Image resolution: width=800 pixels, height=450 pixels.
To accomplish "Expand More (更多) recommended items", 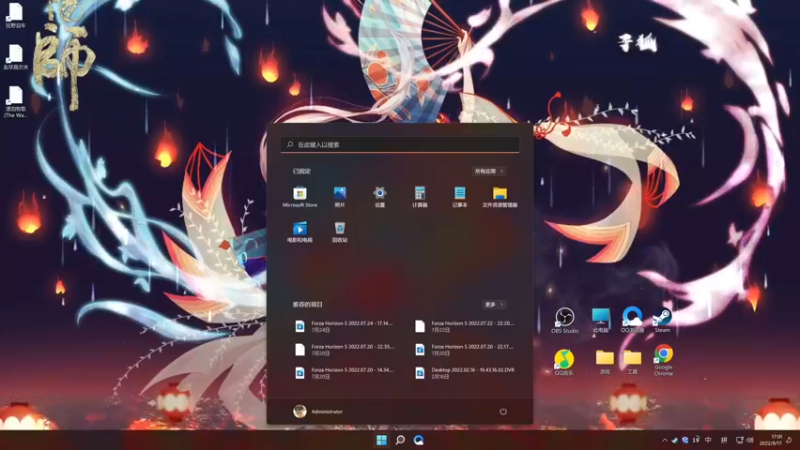I will pyautogui.click(x=494, y=305).
